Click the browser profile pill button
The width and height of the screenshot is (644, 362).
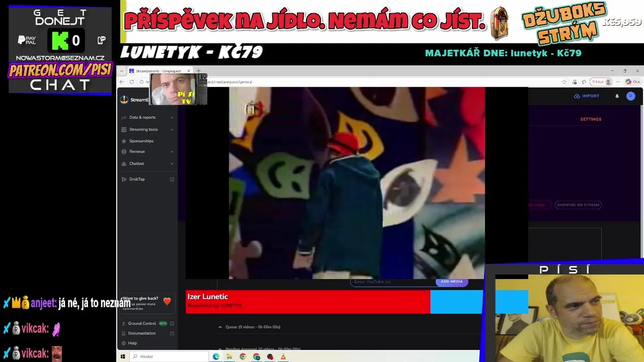[602, 82]
